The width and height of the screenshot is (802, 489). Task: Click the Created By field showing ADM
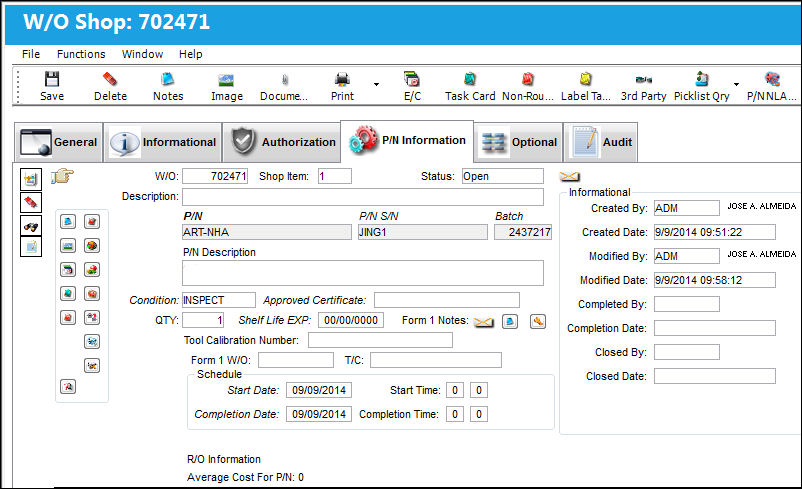pos(687,208)
